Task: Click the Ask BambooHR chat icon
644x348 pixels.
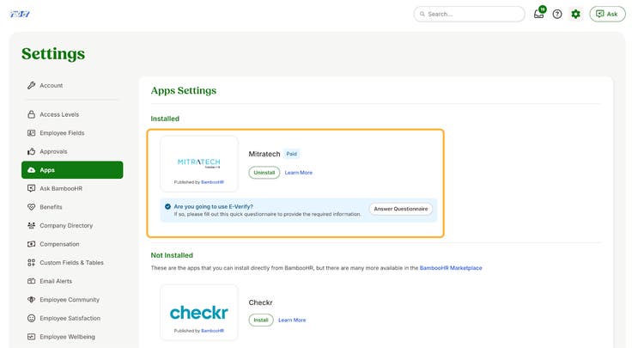Action: pyautogui.click(x=31, y=188)
